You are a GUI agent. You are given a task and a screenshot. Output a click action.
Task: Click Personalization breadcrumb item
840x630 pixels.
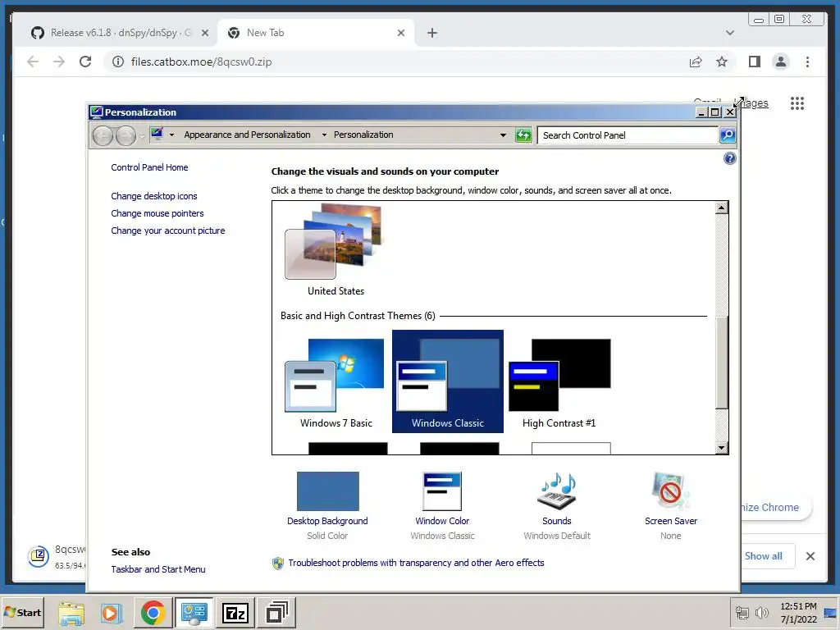(363, 135)
